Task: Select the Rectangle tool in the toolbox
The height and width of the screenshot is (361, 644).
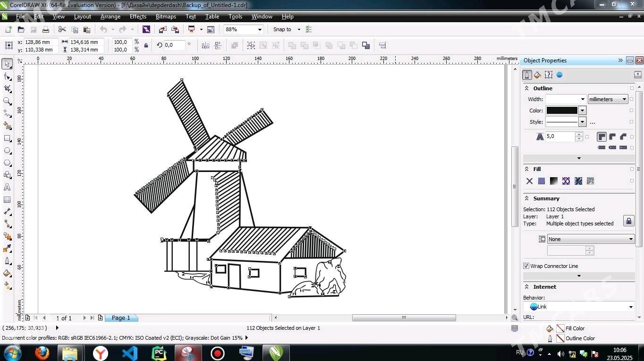Action: pos(7,138)
